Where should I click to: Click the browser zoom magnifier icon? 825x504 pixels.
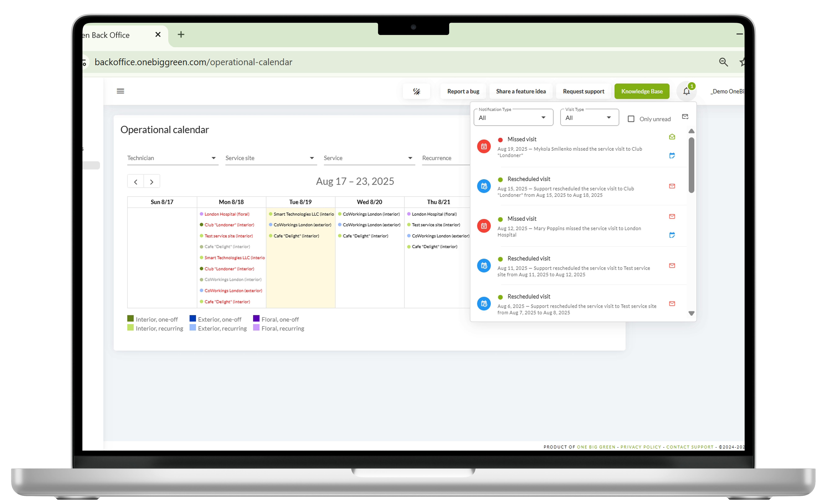coord(723,62)
